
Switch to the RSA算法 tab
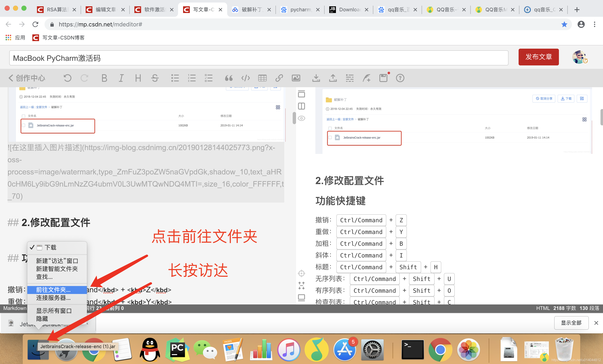point(56,9)
